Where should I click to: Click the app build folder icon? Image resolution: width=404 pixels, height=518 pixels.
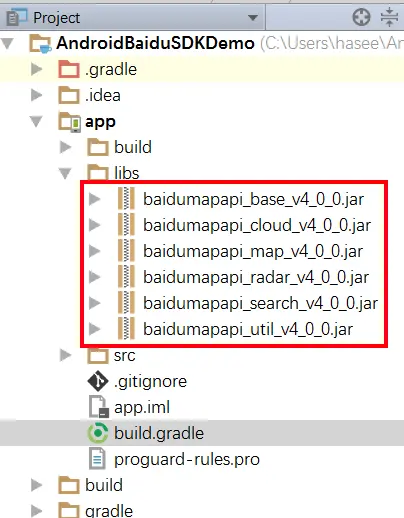98,147
